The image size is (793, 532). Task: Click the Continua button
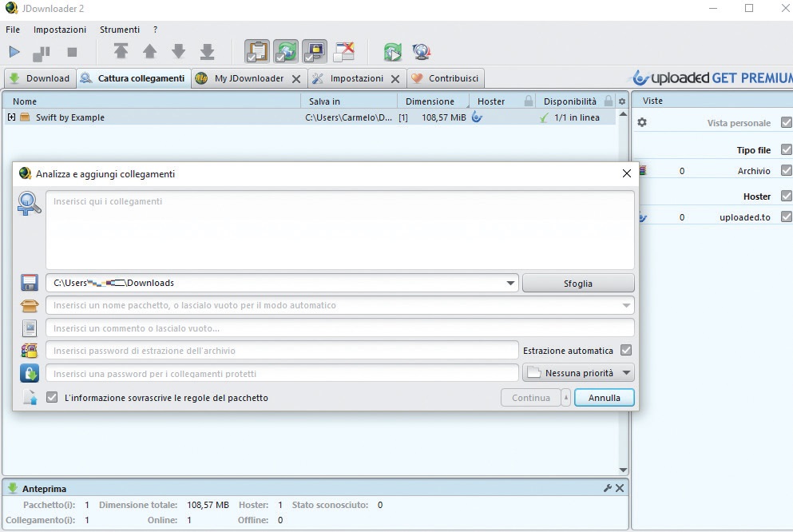530,398
